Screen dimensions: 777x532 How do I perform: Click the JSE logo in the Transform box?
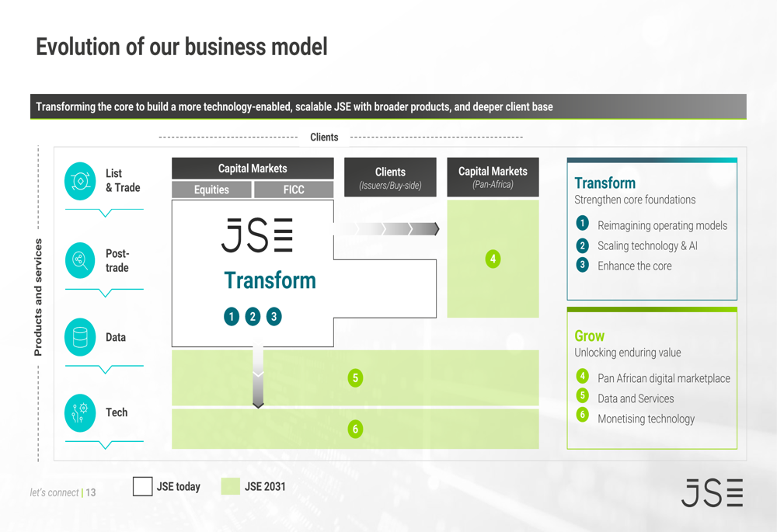click(x=256, y=235)
